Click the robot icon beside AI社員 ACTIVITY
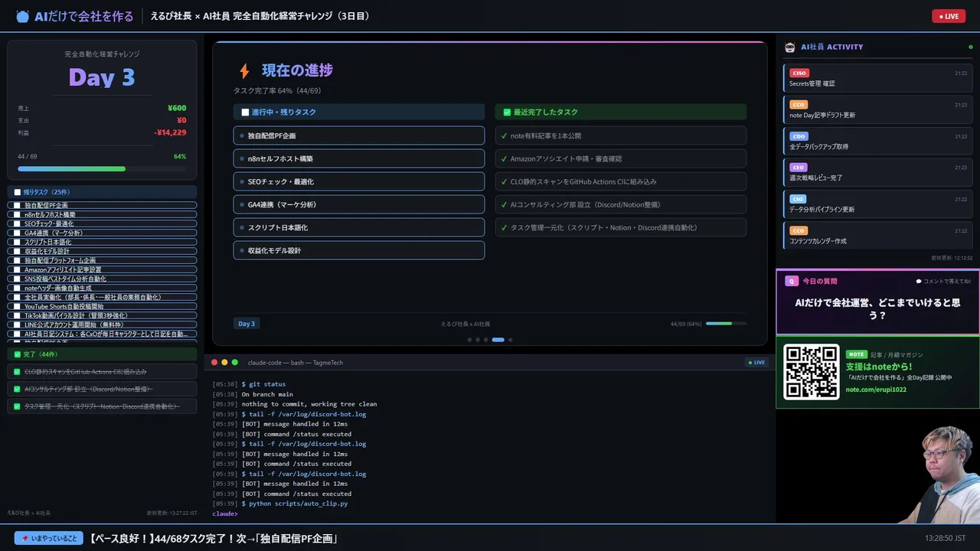The image size is (980, 551). click(x=790, y=47)
